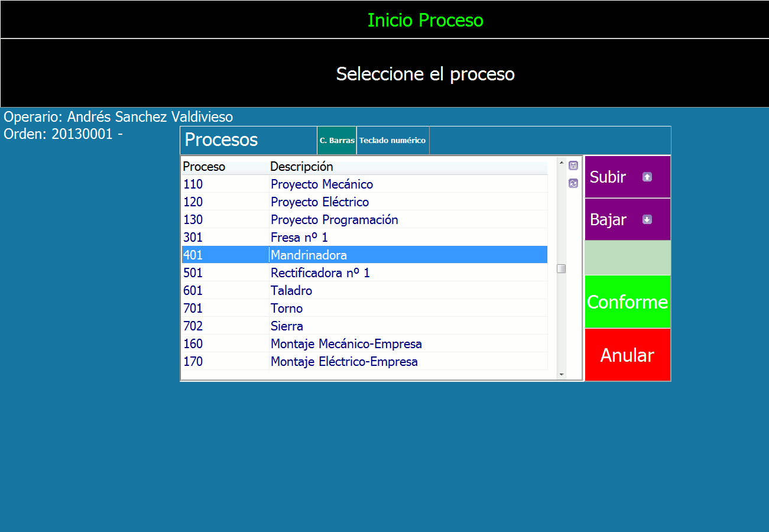The image size is (769, 532).
Task: Click the up arrow icon on Subir
Action: (x=647, y=177)
